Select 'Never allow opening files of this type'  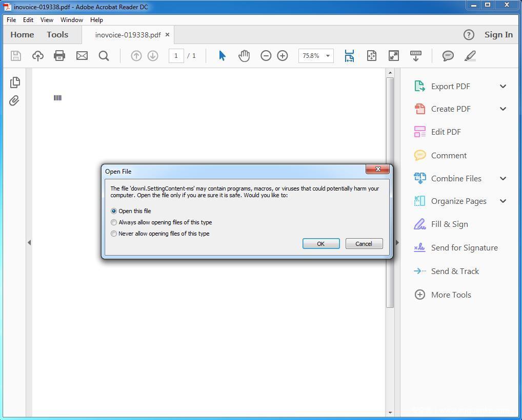pos(114,234)
